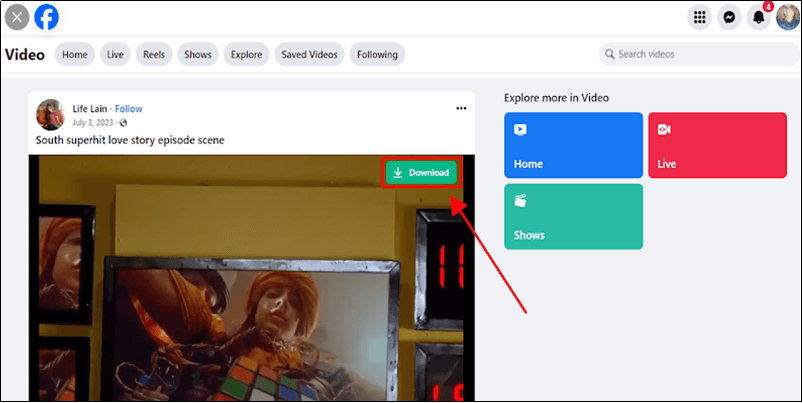803x403 pixels.
Task: Open the red Live video card
Action: (x=717, y=145)
